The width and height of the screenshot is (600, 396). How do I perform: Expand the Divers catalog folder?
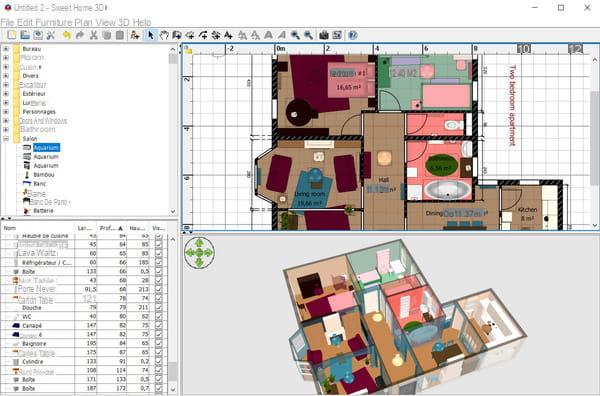tap(6, 76)
